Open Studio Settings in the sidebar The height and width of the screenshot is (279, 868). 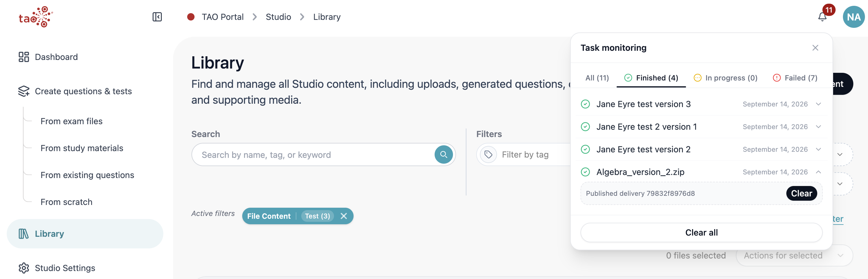pyautogui.click(x=65, y=268)
